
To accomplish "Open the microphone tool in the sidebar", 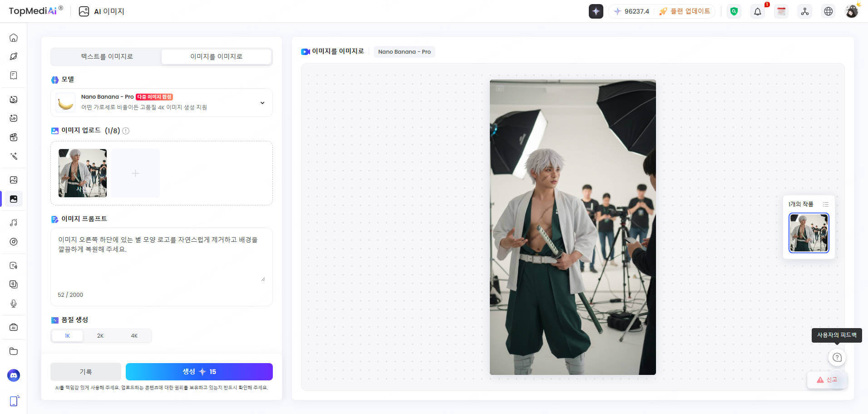I will tap(13, 304).
